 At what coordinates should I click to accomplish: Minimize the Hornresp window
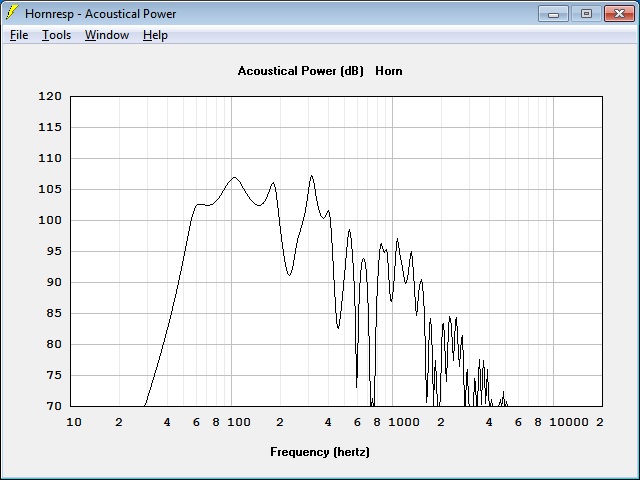coord(553,14)
